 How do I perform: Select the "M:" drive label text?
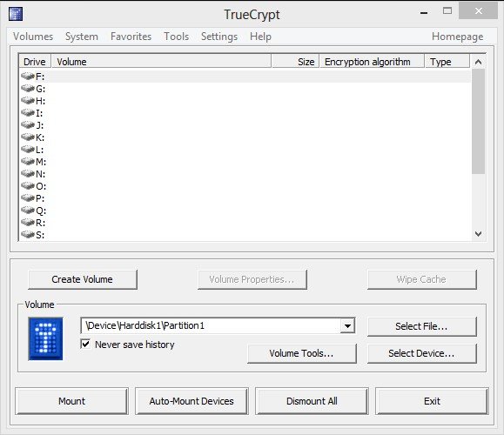(x=41, y=162)
